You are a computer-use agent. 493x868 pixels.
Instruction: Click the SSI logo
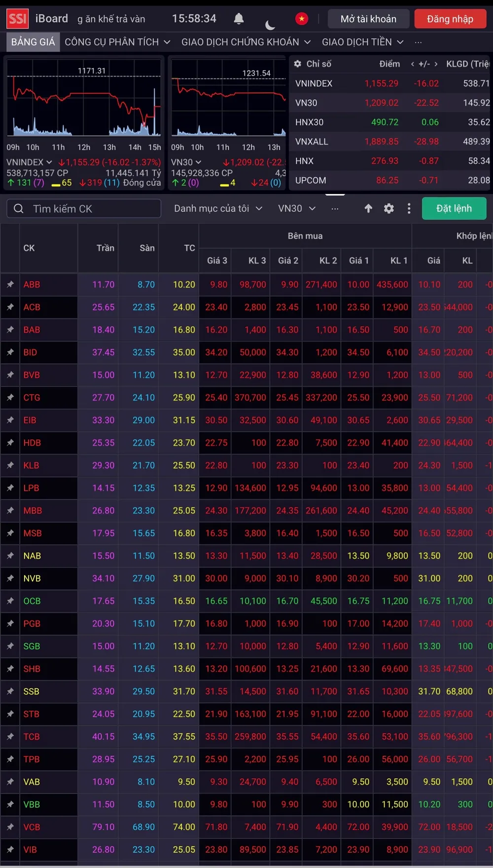pyautogui.click(x=17, y=19)
